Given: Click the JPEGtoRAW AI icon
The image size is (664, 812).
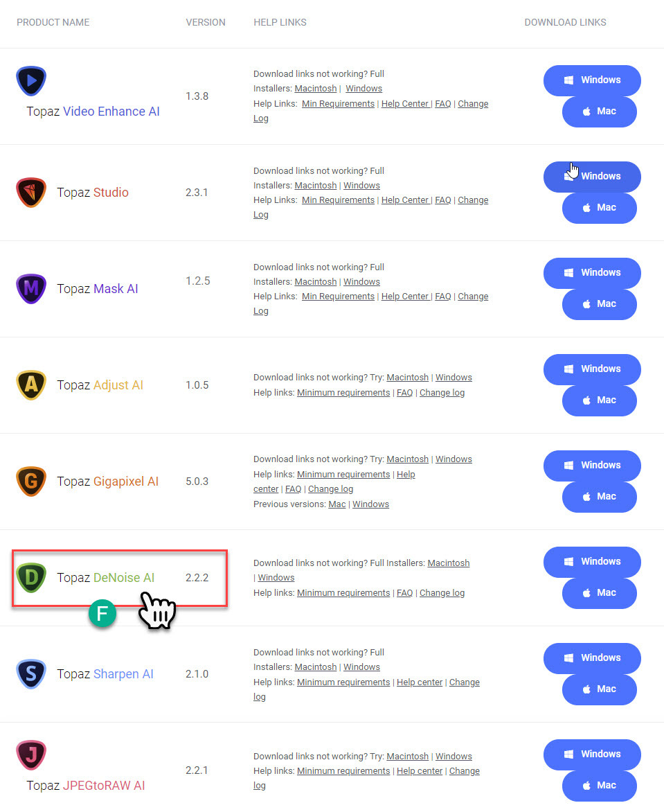Looking at the screenshot, I should [x=31, y=755].
